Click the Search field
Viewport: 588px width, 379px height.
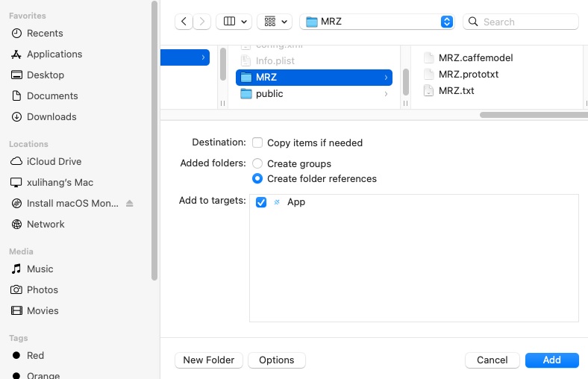pos(525,22)
